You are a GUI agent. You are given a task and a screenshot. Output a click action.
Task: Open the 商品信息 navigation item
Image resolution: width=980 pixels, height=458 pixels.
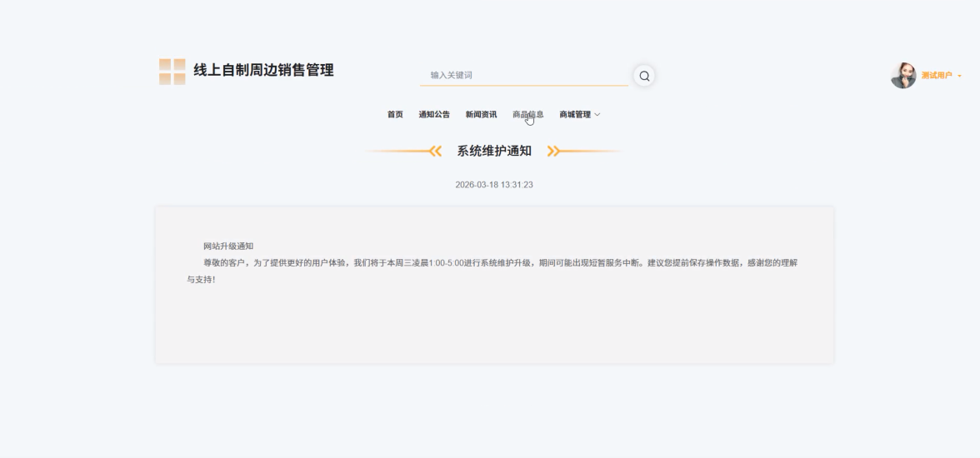[528, 114]
